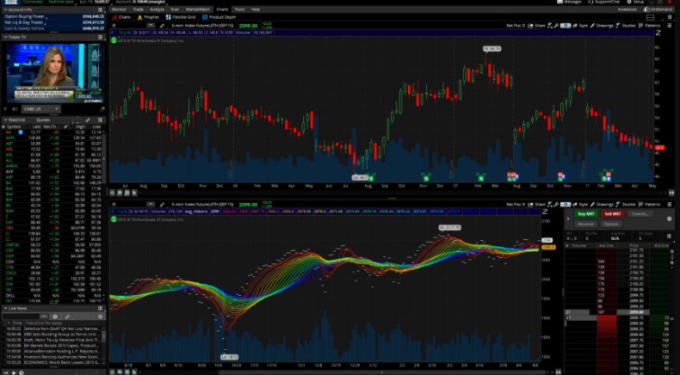Screen dimensions: 680x375
Task: Open Style menu on the lower chart
Action: [x=580, y=204]
